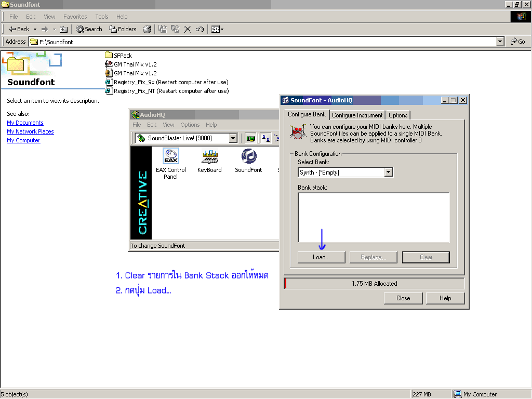Click the green sound card button in AudioHQ toolbar
The width and height of the screenshot is (532, 399).
coord(251,138)
